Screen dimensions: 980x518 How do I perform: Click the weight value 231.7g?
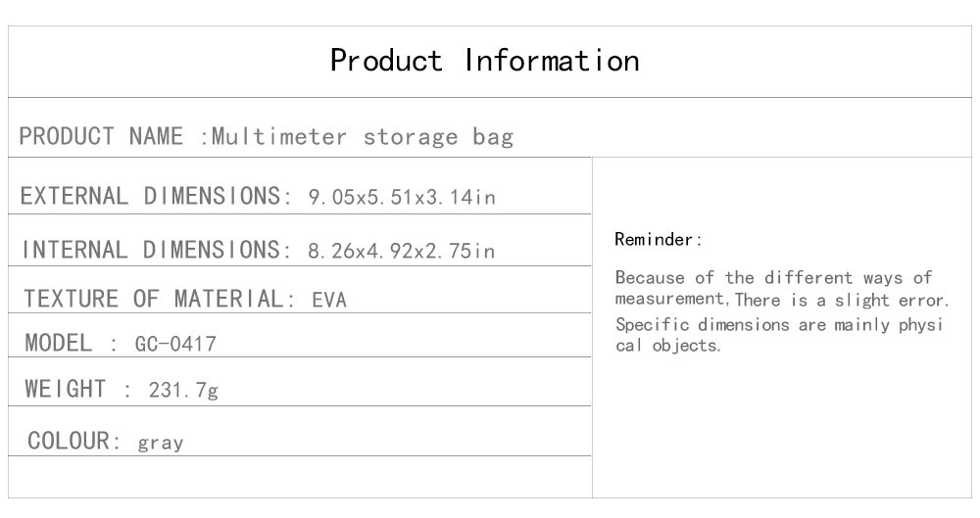tap(183, 391)
